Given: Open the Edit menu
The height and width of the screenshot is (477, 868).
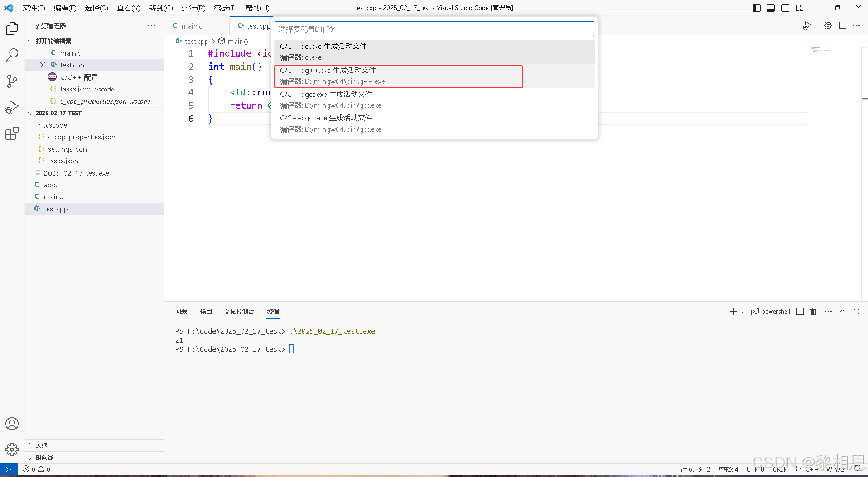Looking at the screenshot, I should click(65, 8).
